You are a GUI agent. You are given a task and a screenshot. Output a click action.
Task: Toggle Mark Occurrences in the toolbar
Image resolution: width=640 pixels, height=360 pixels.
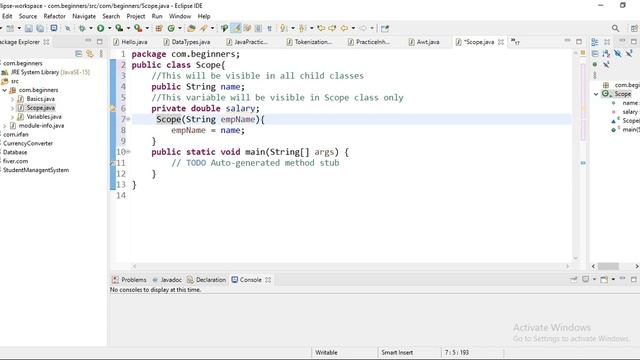[236, 28]
